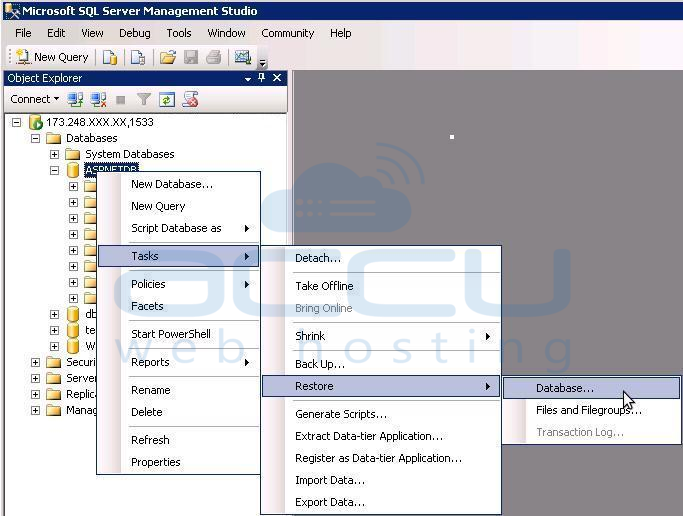
Task: Select the server icon for 173.248.XXX.XX,1533
Action: point(36,122)
